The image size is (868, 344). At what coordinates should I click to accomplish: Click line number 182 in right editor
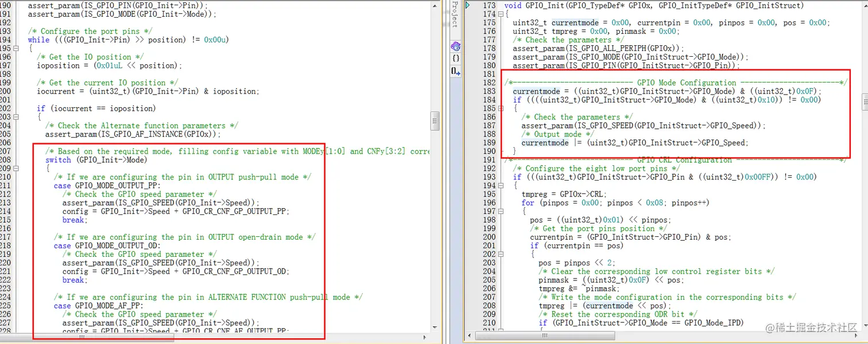point(489,83)
